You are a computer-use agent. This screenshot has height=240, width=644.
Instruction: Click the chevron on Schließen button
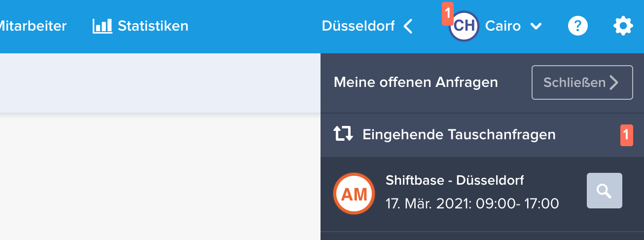click(614, 82)
